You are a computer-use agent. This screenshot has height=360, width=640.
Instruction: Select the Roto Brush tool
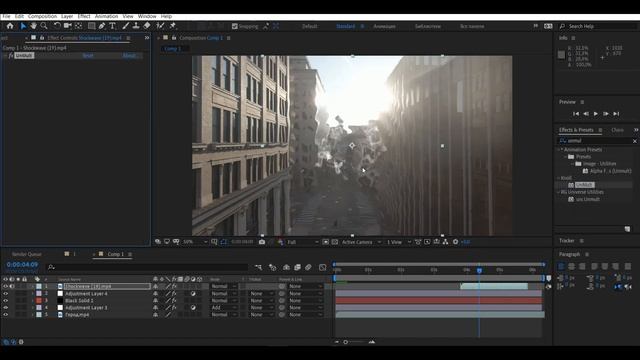160,26
